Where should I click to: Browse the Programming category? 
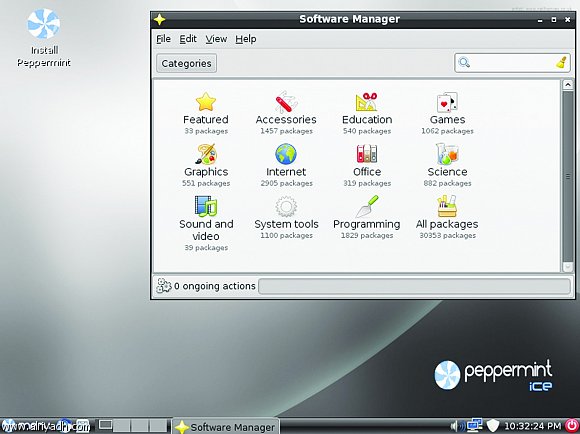(367, 218)
